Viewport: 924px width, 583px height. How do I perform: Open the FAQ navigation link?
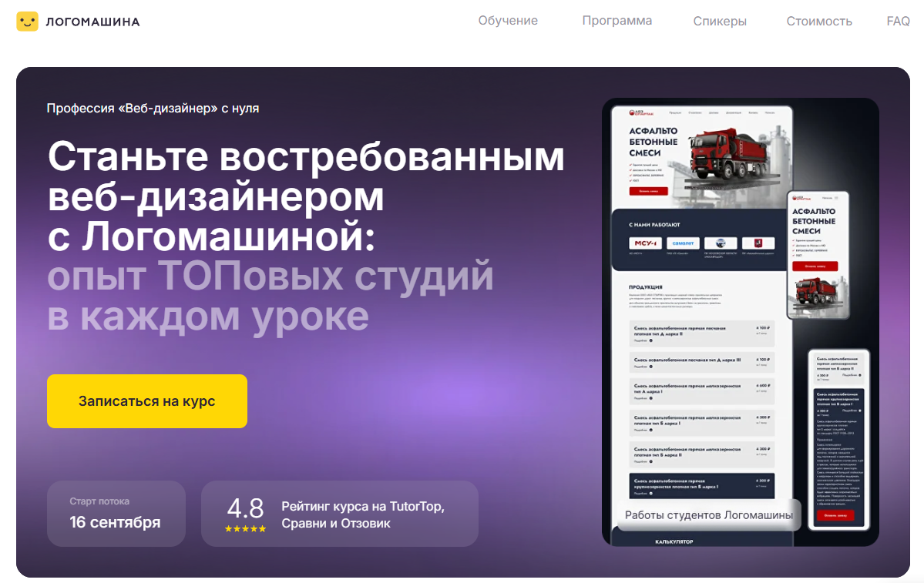[x=898, y=22]
